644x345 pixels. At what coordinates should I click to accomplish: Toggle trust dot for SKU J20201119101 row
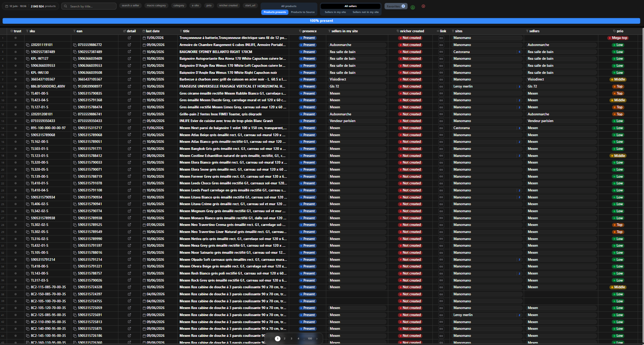[x=16, y=45]
